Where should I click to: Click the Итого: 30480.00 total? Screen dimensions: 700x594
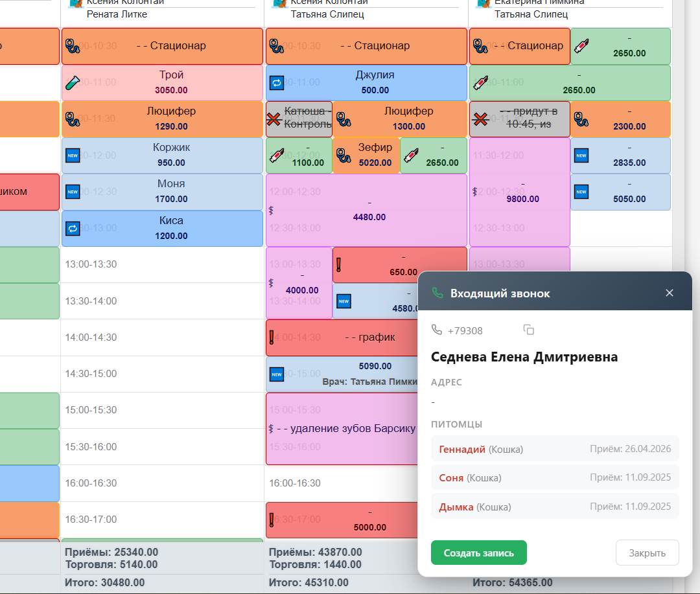(104, 582)
